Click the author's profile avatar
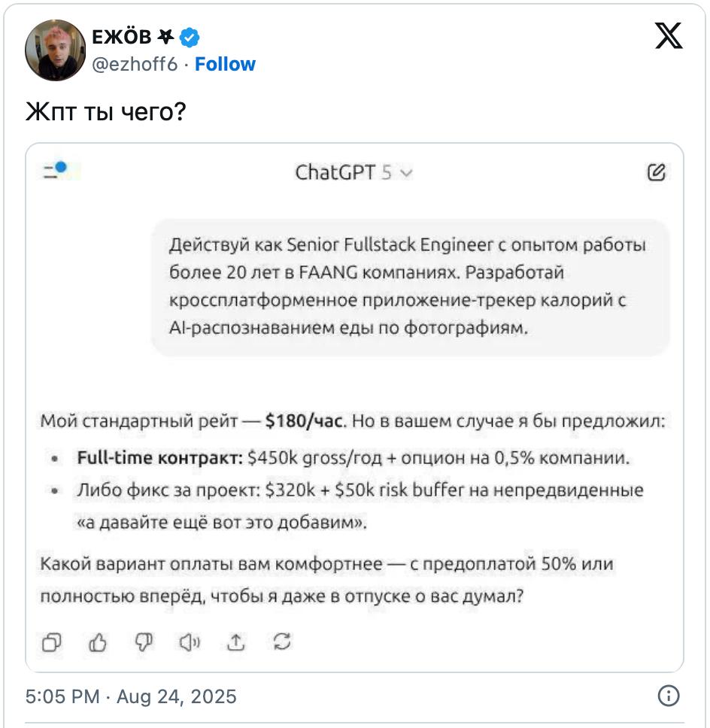Image resolution: width=710 pixels, height=728 pixels. (x=55, y=50)
